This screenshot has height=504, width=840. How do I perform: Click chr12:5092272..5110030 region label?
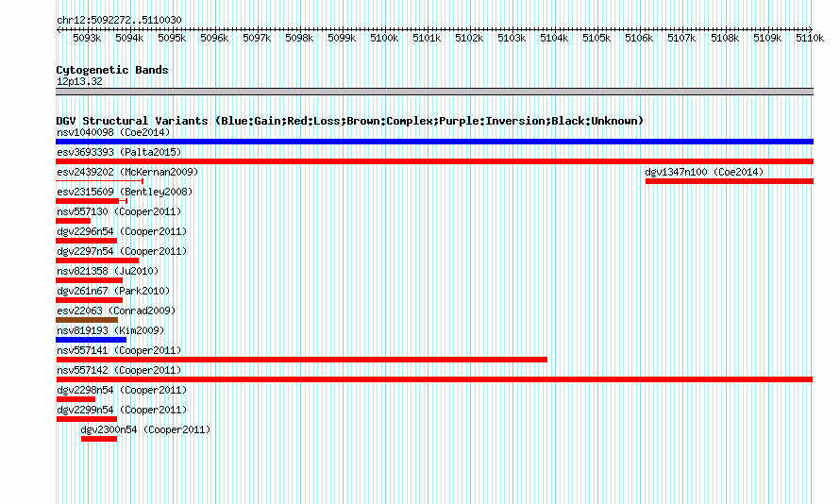pyautogui.click(x=119, y=20)
